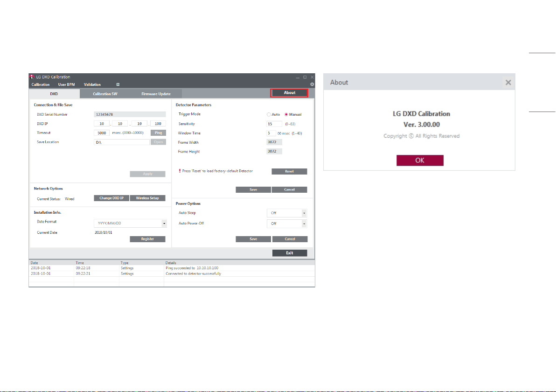
Task: Click the Exit button
Action: point(290,253)
